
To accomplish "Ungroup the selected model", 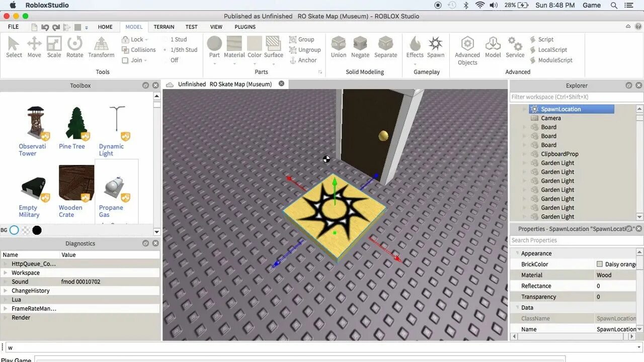I will (x=305, y=50).
